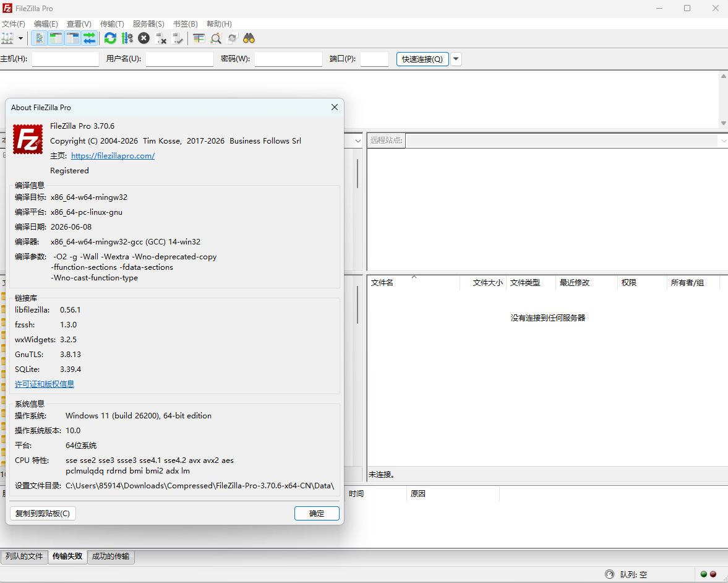Open the 文件(F) menu
Screen dimensions: 728x583
click(14, 24)
